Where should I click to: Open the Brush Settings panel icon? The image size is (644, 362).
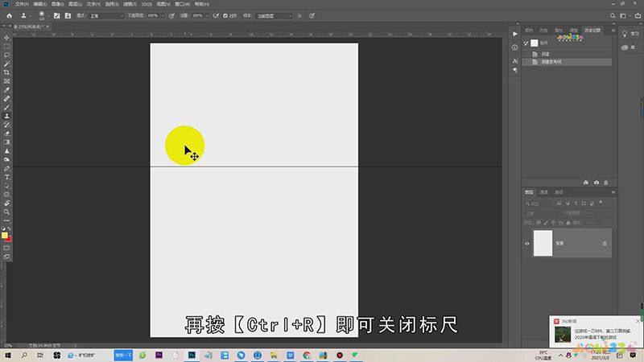[56, 15]
